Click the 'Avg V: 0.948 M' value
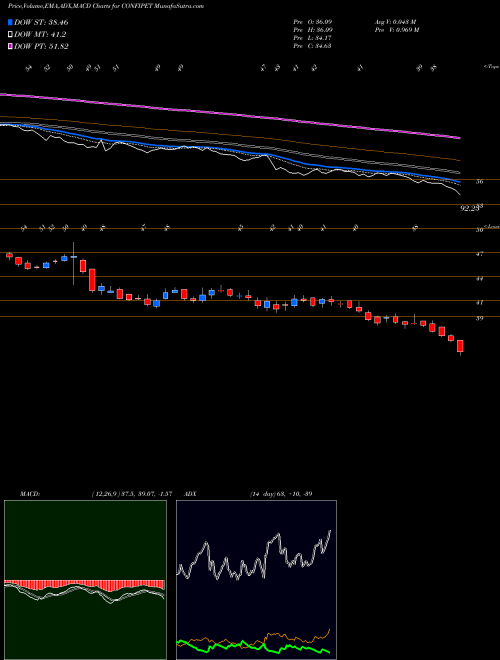 (x=395, y=22)
